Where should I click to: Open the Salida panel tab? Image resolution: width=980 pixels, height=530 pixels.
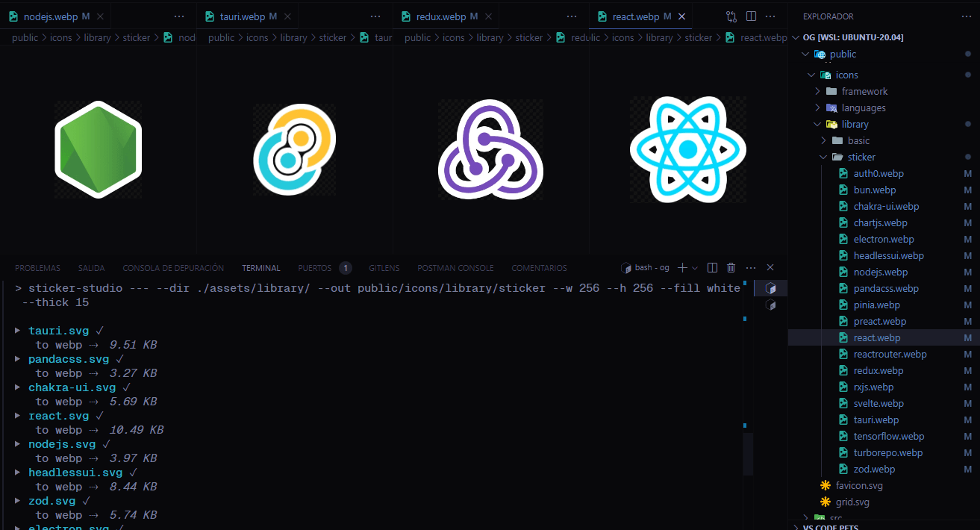click(x=91, y=268)
